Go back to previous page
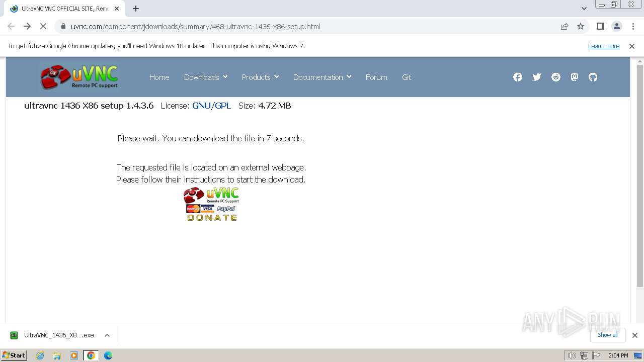This screenshot has height=362, width=644. (x=11, y=26)
